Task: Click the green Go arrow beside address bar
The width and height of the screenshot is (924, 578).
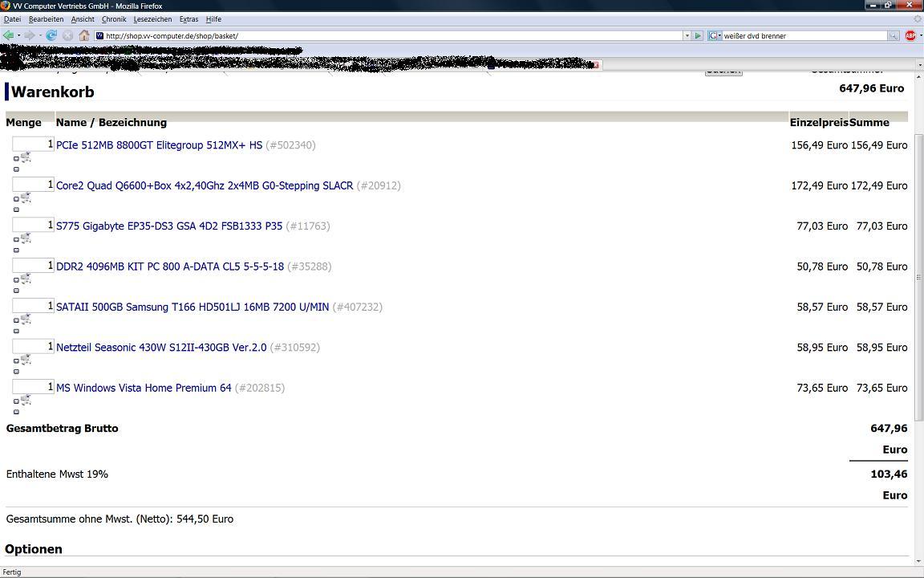Action: click(698, 36)
